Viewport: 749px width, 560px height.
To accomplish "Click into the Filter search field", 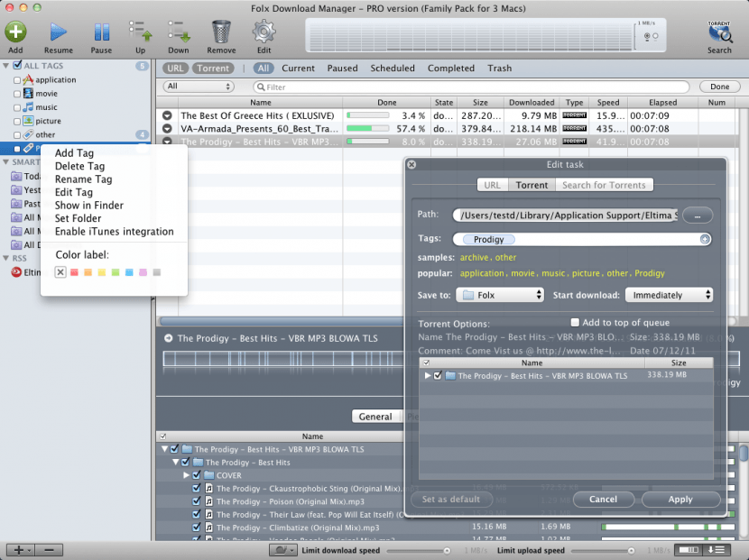I will [471, 87].
